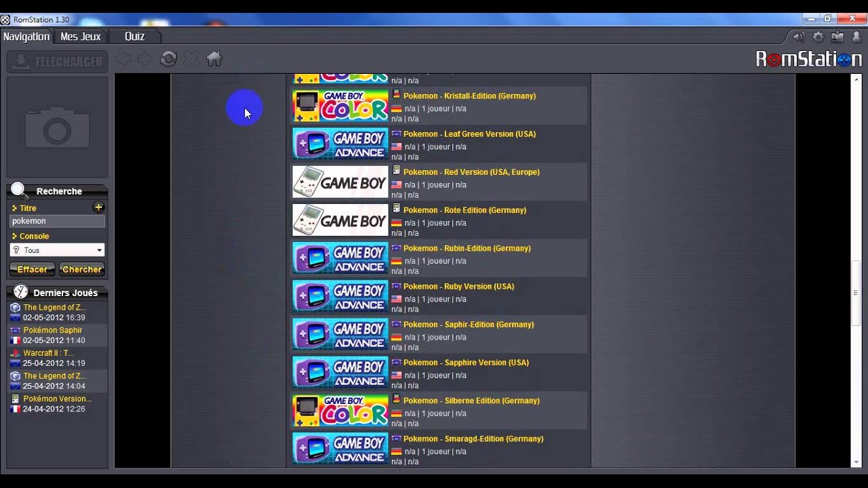
Task: Click the Titre label in search panel
Action: coord(28,208)
